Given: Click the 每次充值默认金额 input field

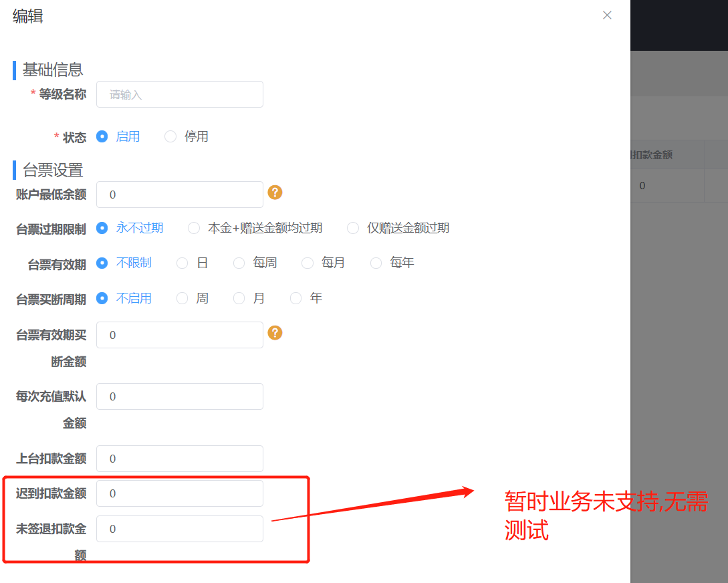Looking at the screenshot, I should tap(180, 396).
